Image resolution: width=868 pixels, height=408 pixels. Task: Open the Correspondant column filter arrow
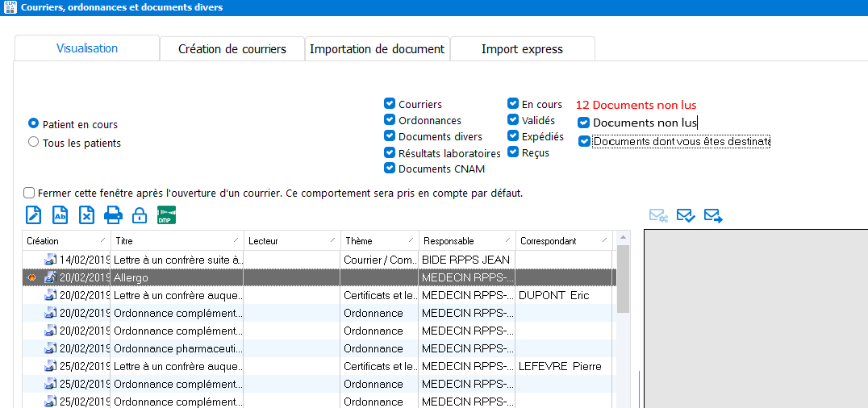point(604,241)
